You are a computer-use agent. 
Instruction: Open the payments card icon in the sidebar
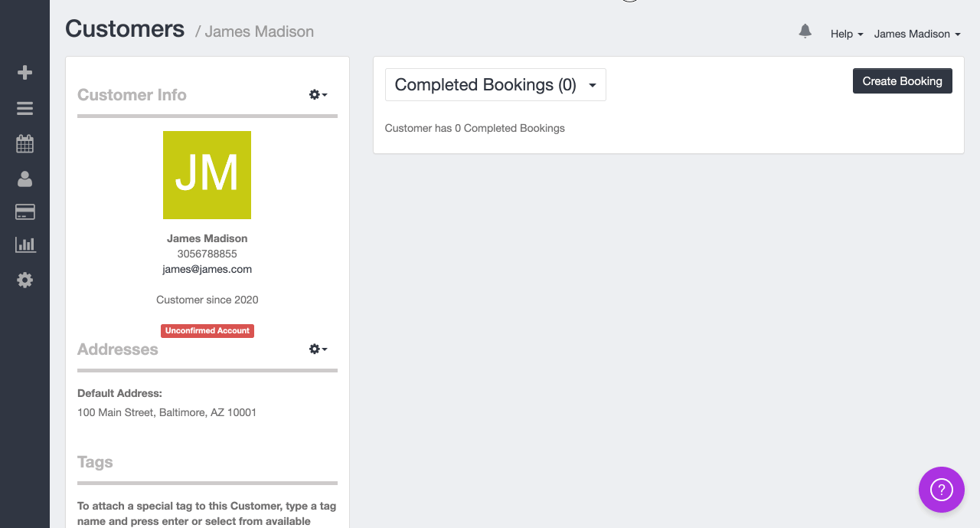pos(25,212)
